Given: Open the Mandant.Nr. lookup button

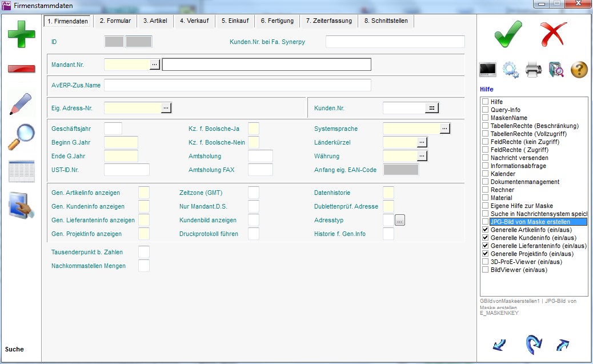Looking at the screenshot, I should (x=155, y=65).
